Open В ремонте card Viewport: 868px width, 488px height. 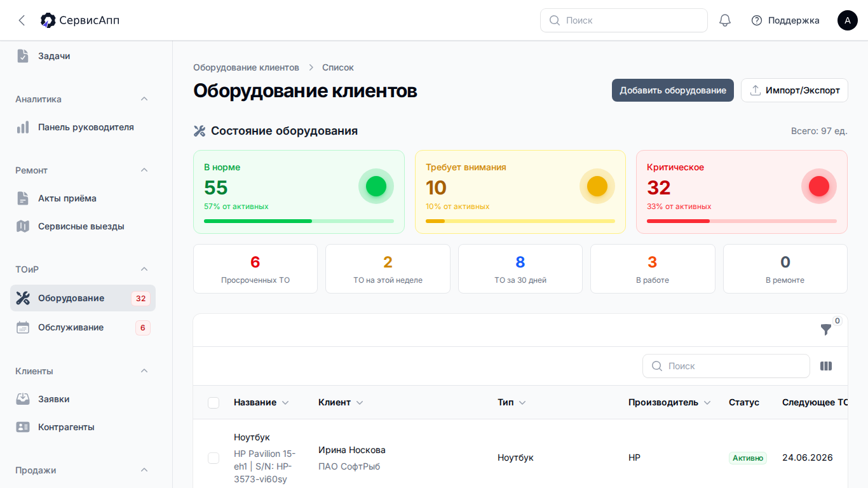tap(785, 269)
